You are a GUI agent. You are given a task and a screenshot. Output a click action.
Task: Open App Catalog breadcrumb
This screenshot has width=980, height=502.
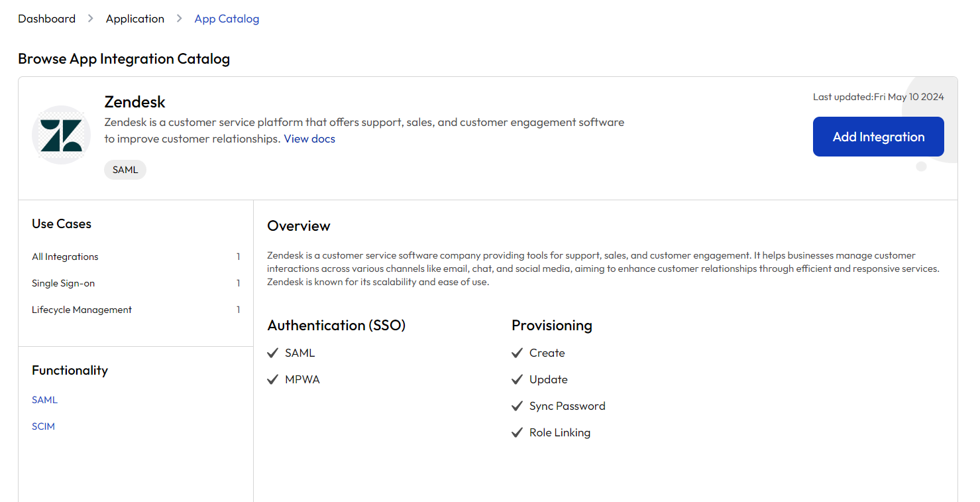[x=227, y=19]
